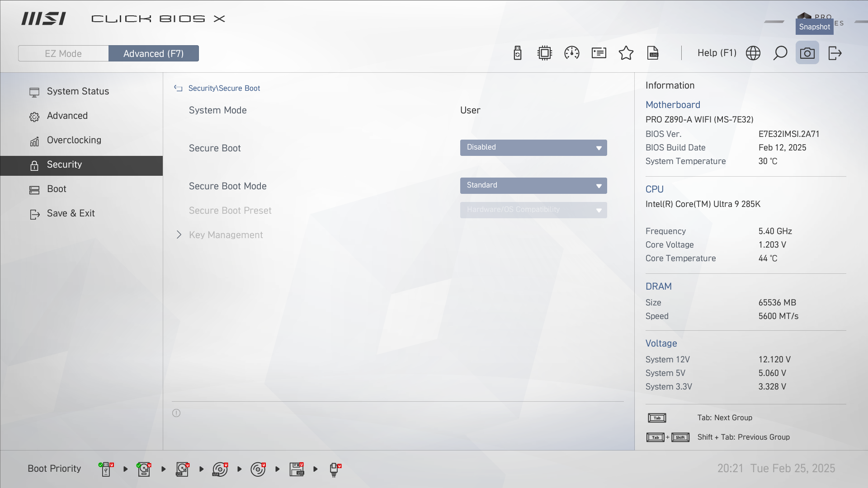Select Advanced (F7) mode
The width and height of the screenshot is (868, 488).
coord(154,53)
